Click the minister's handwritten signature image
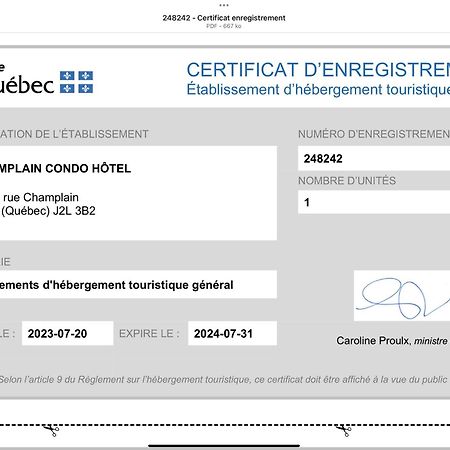The width and height of the screenshot is (450, 450). click(402, 296)
